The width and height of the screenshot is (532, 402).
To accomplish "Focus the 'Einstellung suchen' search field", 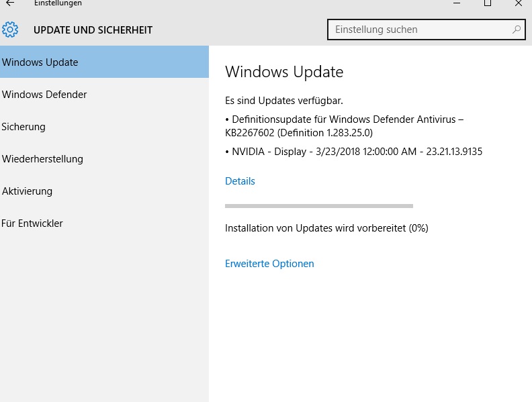I will click(x=426, y=30).
